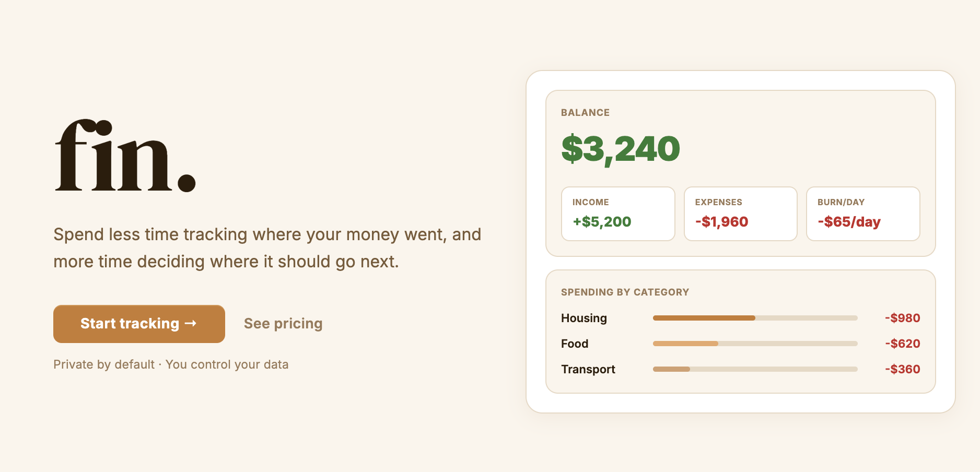Select the Expenses stat card
The width and height of the screenshot is (980, 472).
(740, 214)
